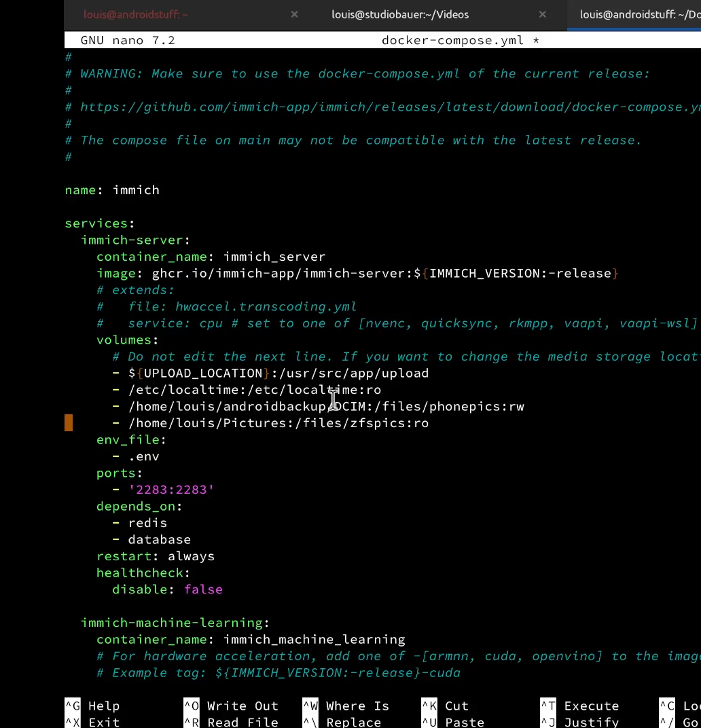
Task: Click the 'depends_on:' key
Action: (139, 507)
